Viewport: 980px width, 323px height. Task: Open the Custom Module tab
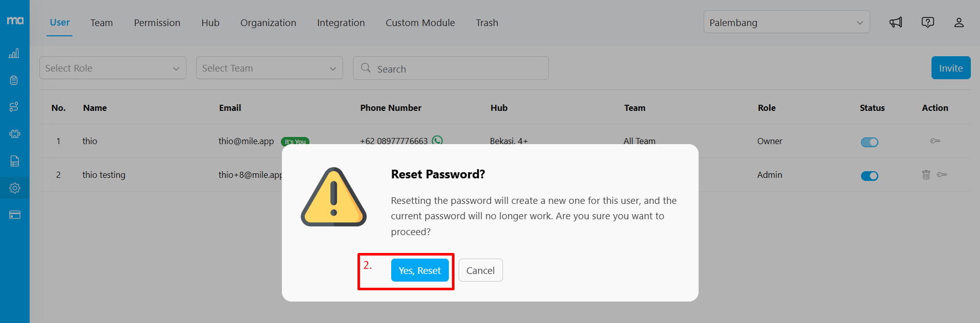420,23
